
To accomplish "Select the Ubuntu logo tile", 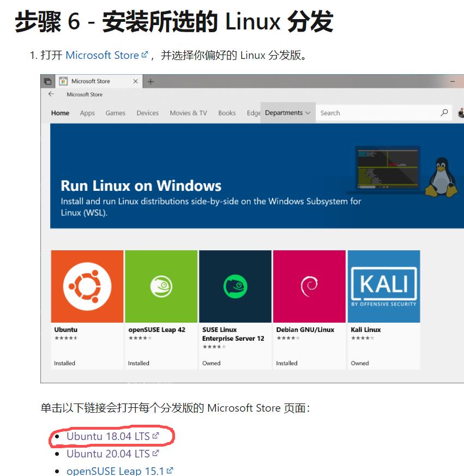I will 86,286.
